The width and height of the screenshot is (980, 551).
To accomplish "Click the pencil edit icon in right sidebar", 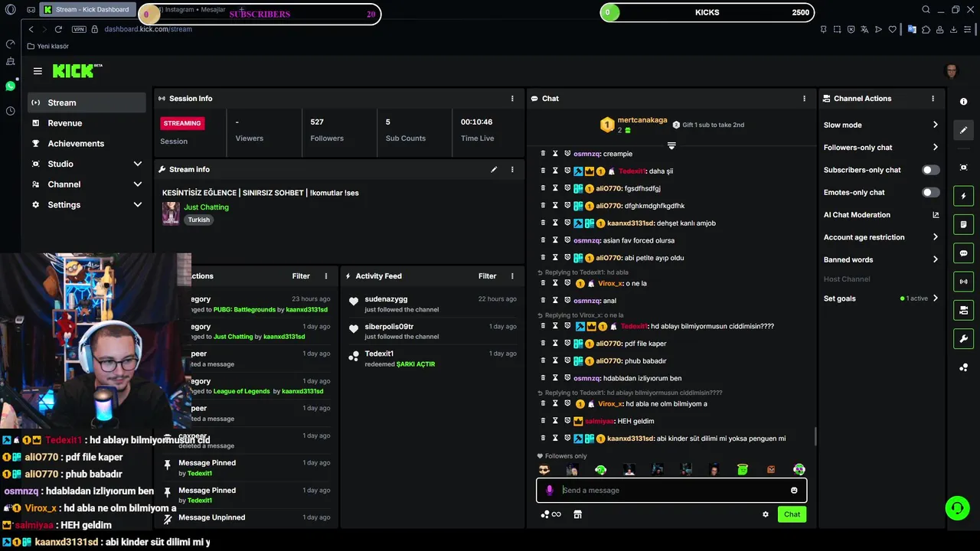I will click(963, 130).
